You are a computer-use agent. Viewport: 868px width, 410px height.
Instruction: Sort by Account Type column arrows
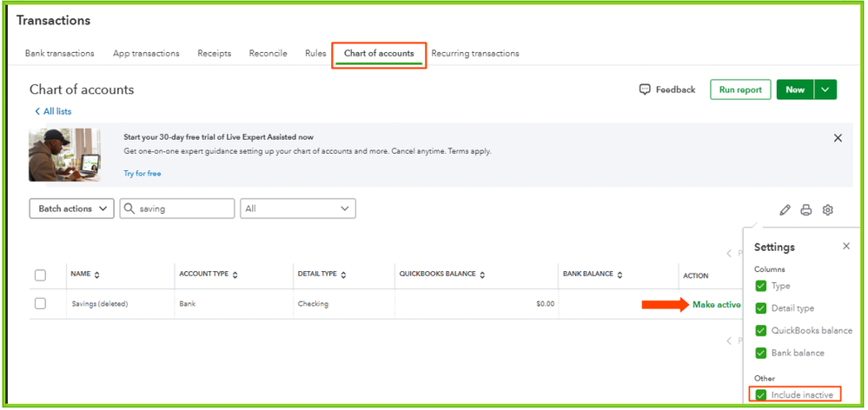point(235,275)
